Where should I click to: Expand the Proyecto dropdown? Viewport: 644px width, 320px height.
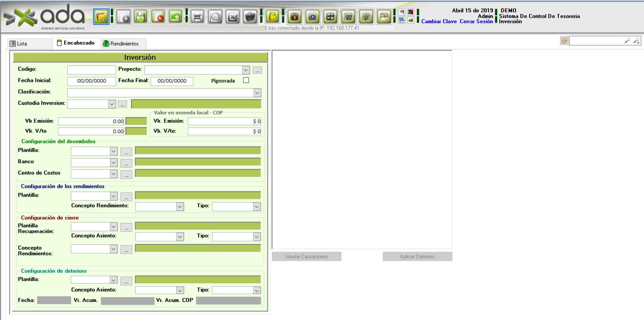point(246,70)
